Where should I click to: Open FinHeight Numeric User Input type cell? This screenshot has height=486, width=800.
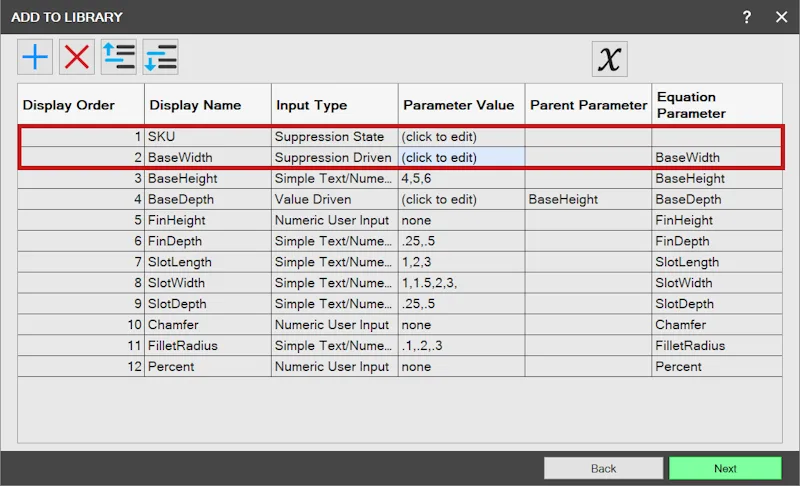pos(335,220)
